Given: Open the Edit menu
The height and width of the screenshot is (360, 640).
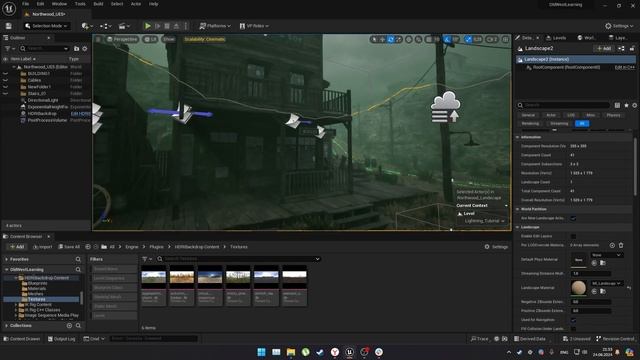Looking at the screenshot, I should pos(40,4).
